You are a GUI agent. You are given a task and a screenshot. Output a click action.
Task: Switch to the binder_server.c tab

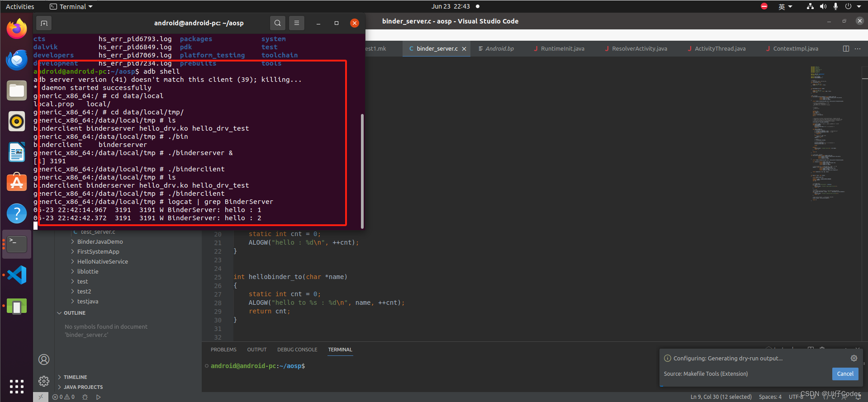tap(437, 48)
